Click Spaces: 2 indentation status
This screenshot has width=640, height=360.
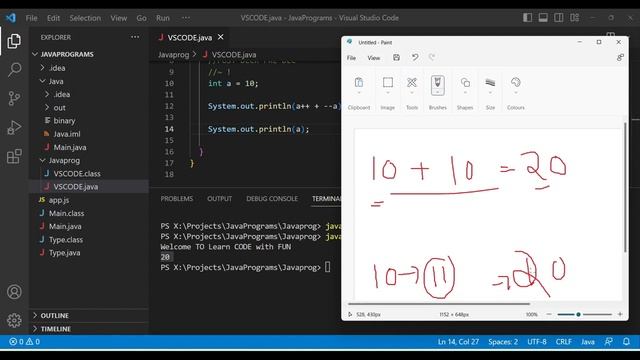tap(503, 342)
